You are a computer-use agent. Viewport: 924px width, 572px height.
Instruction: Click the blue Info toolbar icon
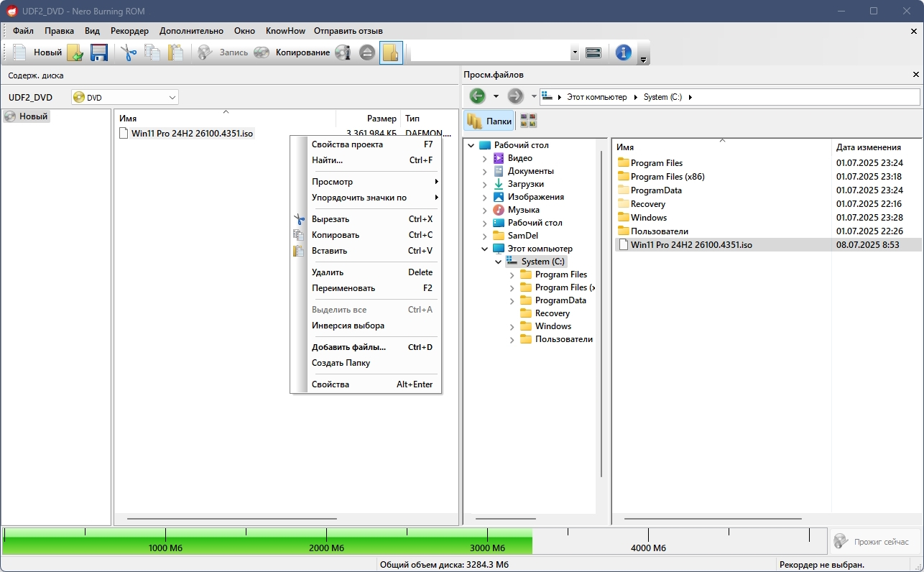pyautogui.click(x=624, y=52)
